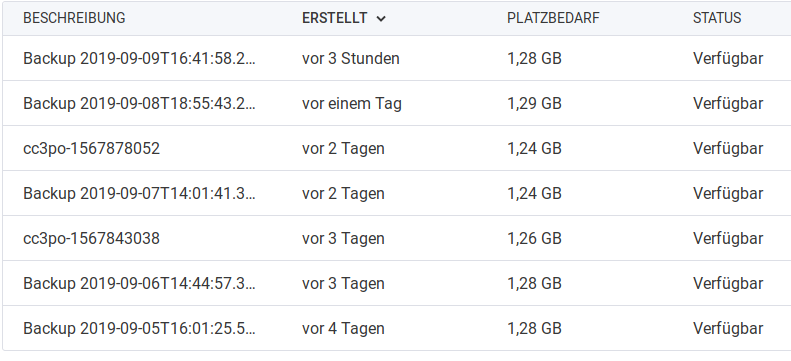Click the BESCHREIBUNG column header

pos(74,18)
